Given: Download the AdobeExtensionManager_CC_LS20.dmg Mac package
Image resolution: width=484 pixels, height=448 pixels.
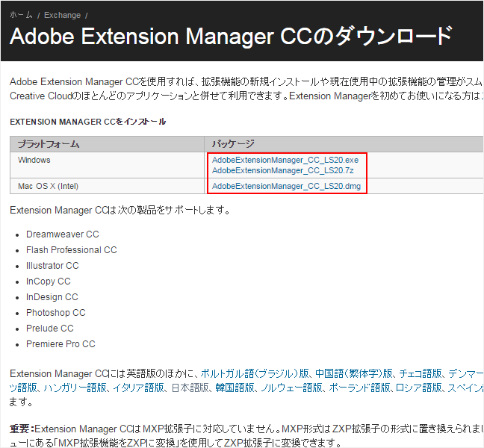Looking at the screenshot, I should [x=286, y=186].
